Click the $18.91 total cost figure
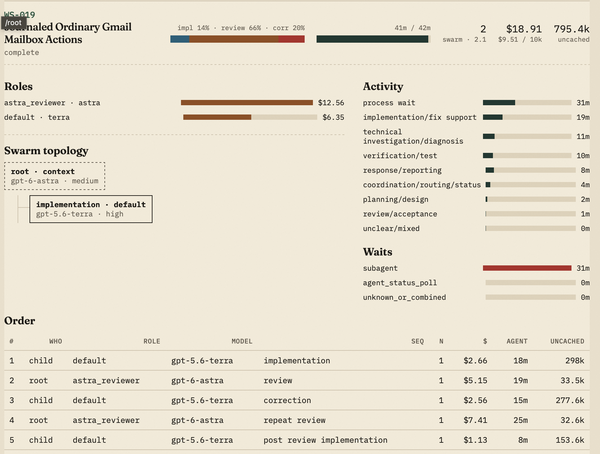This screenshot has height=454, width=600. [x=523, y=29]
